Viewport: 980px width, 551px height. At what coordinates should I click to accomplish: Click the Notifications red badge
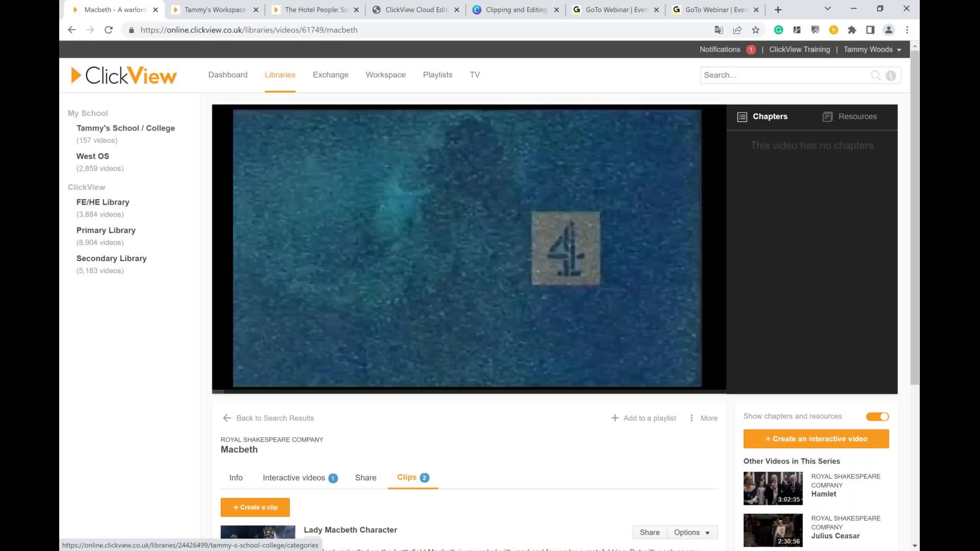pyautogui.click(x=751, y=49)
